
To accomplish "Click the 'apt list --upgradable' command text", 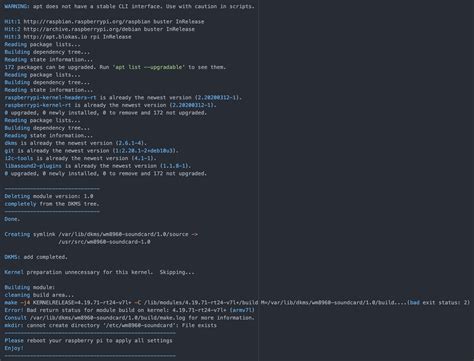I will pyautogui.click(x=149, y=67).
